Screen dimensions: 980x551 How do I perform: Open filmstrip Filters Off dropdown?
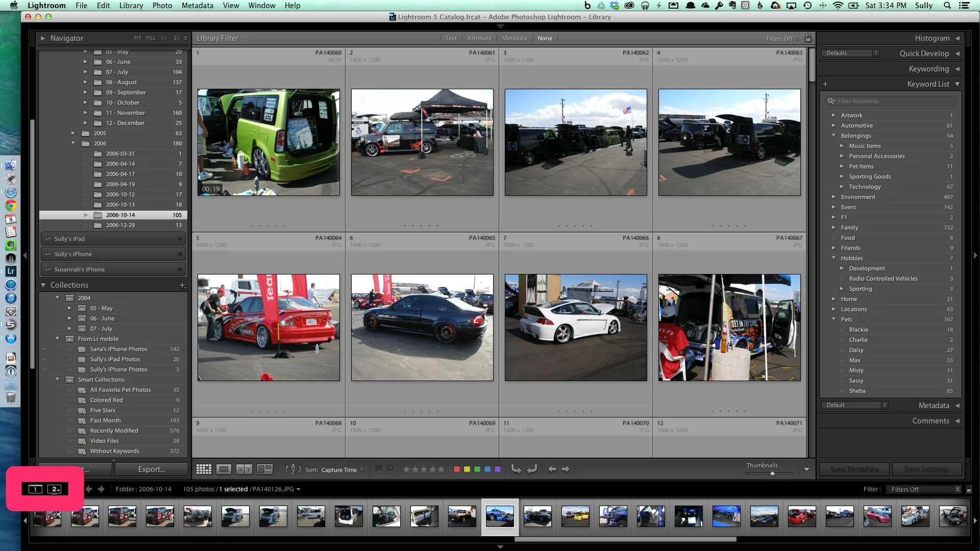923,489
